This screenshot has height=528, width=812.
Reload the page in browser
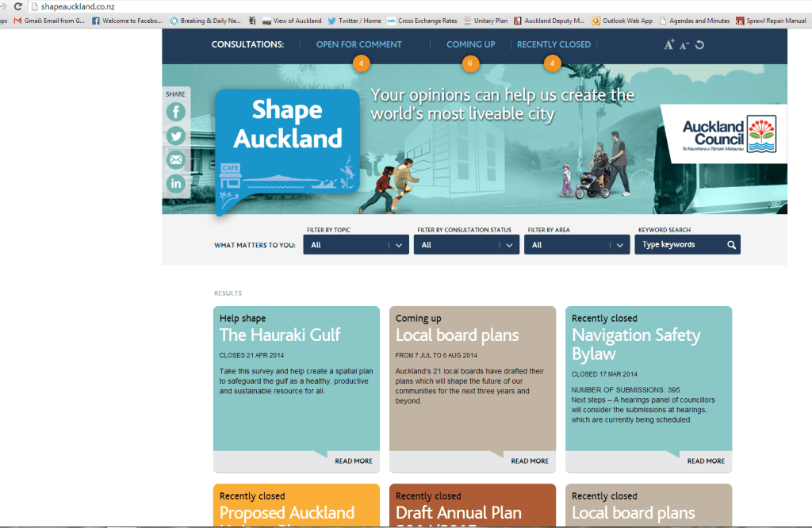coord(17,6)
